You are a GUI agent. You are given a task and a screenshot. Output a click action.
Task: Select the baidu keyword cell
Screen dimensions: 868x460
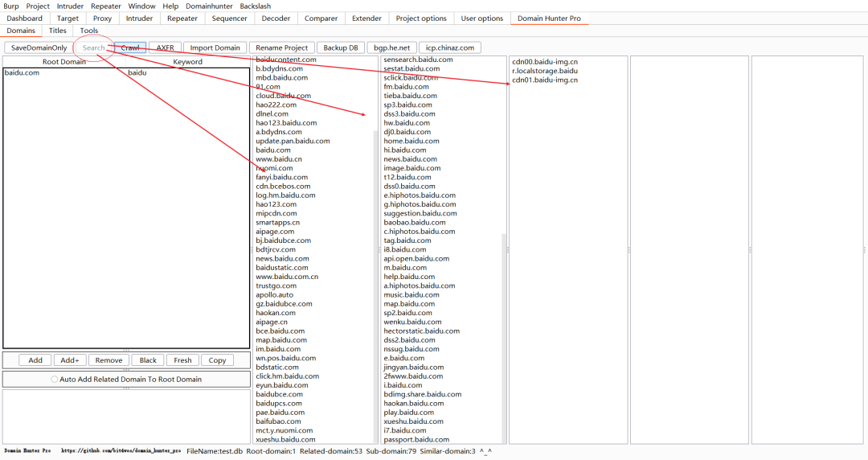point(187,72)
